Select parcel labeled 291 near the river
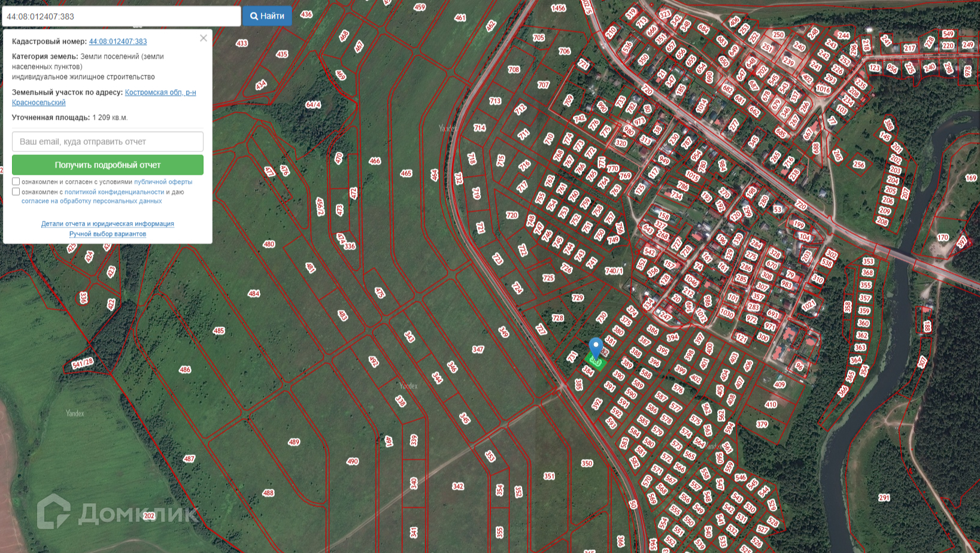 tap(884, 498)
